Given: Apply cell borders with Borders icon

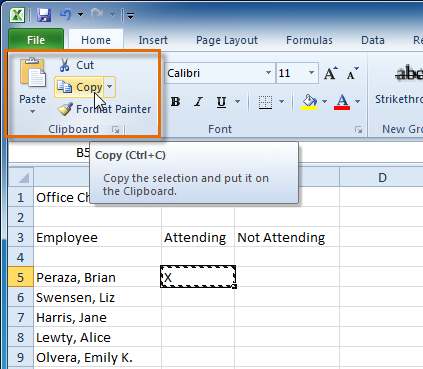Looking at the screenshot, I should (265, 102).
